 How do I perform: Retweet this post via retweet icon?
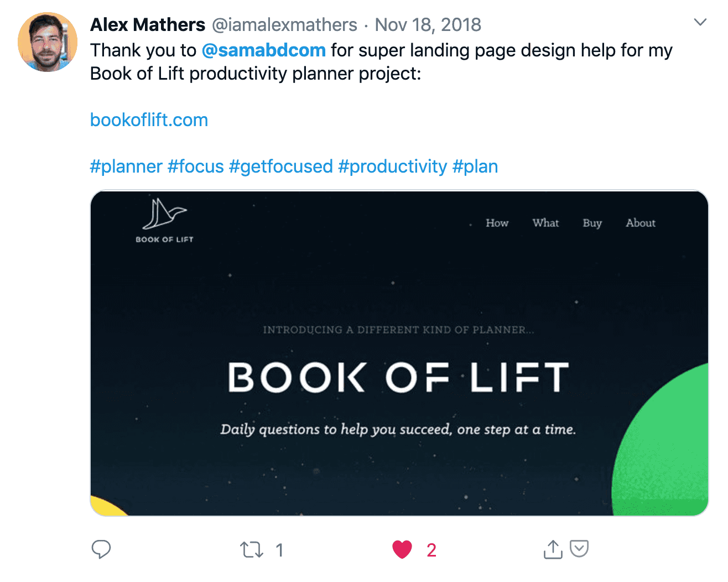point(252,549)
